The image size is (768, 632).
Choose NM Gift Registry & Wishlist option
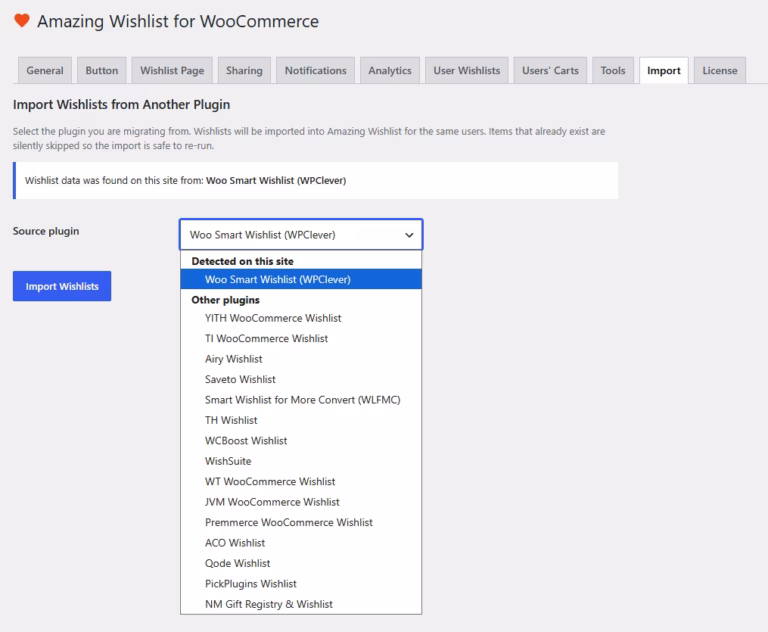301,604
